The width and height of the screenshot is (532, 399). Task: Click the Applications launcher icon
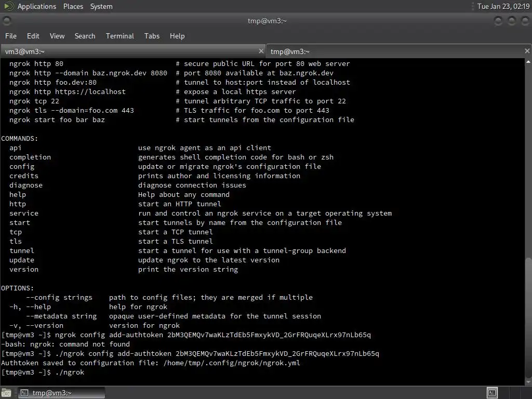pos(8,6)
